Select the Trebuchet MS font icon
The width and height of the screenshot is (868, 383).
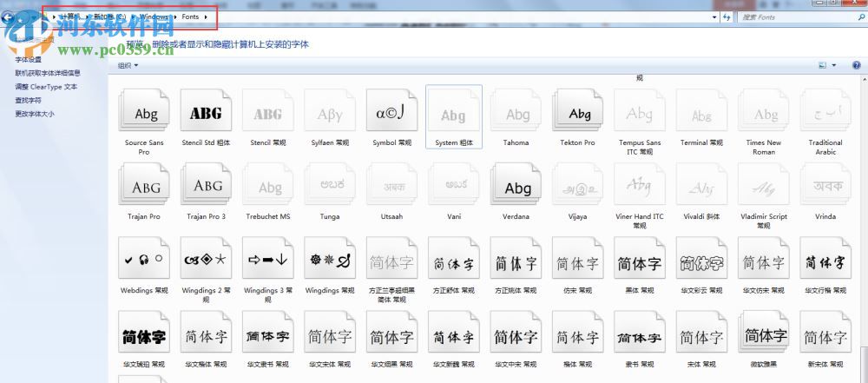pos(268,184)
